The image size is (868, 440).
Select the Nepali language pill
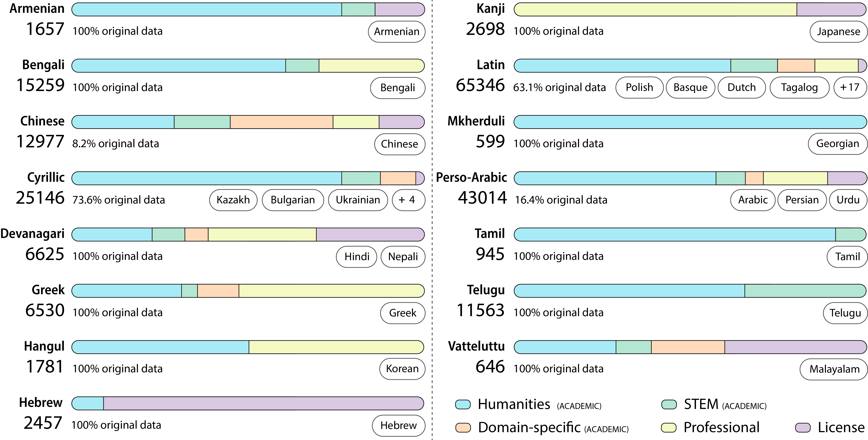(x=403, y=256)
